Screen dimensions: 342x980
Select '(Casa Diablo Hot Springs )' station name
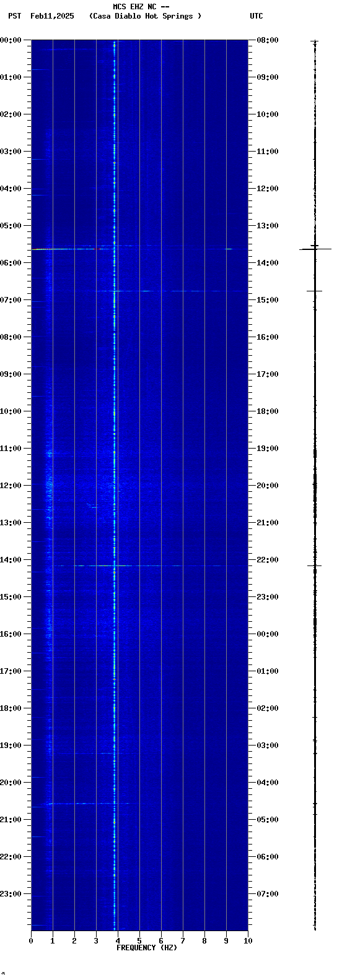146,16
